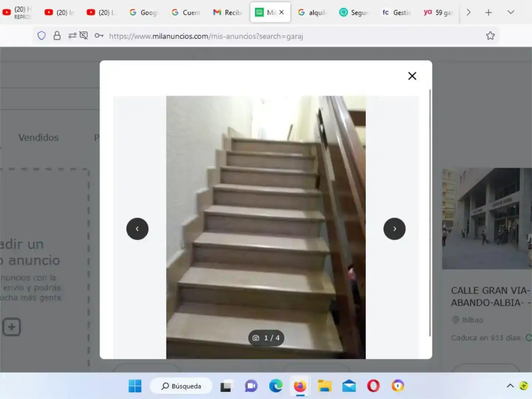Open the Gmail Recibidos tab
The height and width of the screenshot is (399, 532).
click(228, 13)
